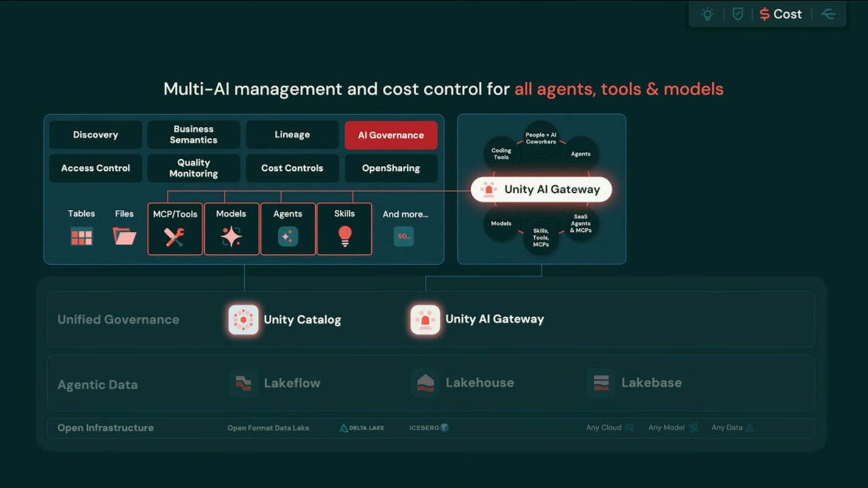Screen dimensions: 868x488
Task: Click the 'Agentic Data' row label
Action: click(x=98, y=385)
